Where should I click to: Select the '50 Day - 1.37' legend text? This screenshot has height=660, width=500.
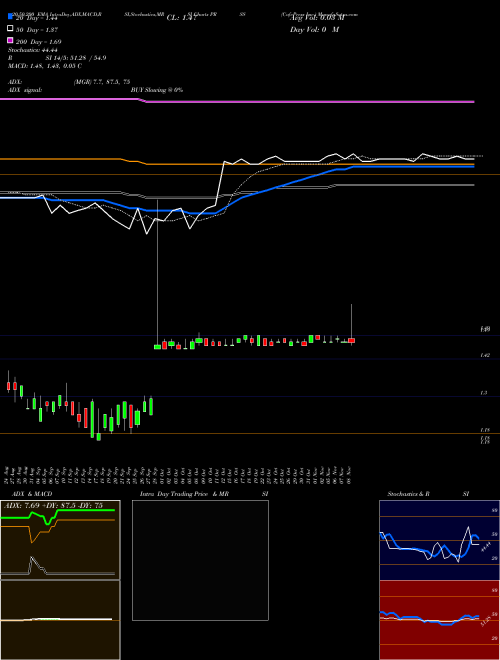pyautogui.click(x=37, y=30)
